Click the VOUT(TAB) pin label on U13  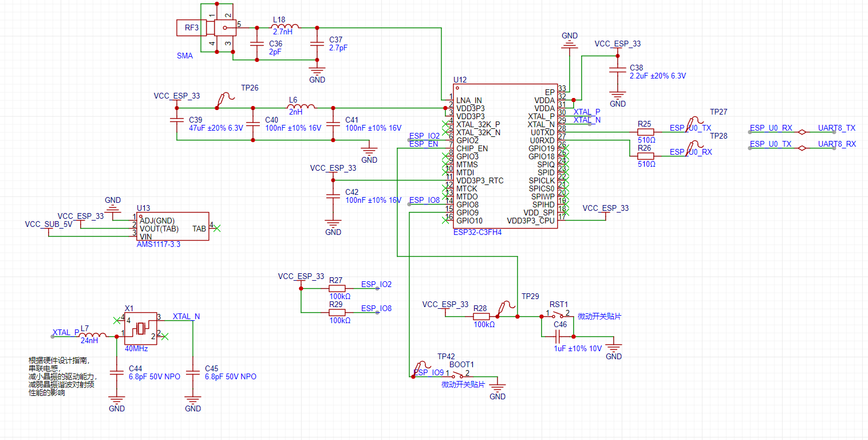[159, 229]
